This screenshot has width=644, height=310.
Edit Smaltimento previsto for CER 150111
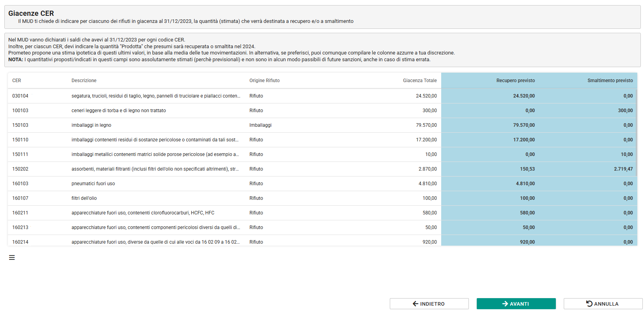(588, 154)
